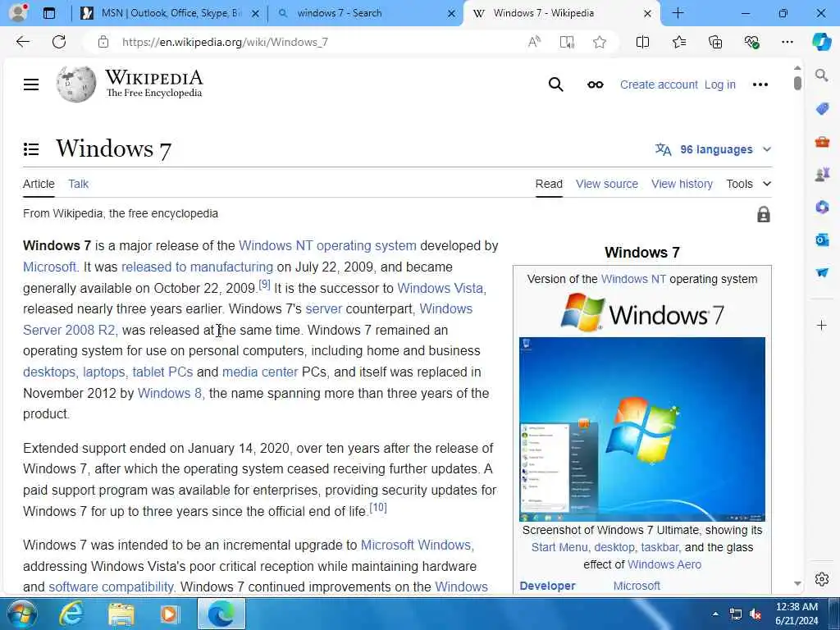
Task: Close the MSN tab
Action: click(256, 13)
